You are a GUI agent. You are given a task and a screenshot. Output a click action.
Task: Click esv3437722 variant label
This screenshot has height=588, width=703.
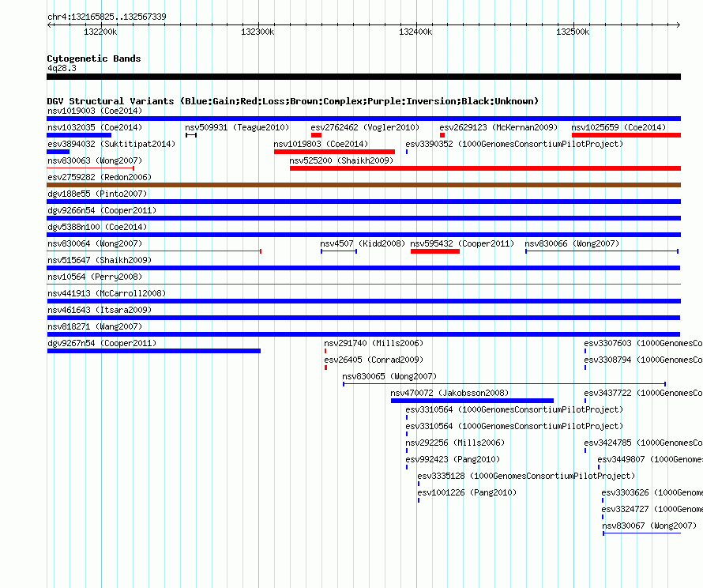[643, 393]
